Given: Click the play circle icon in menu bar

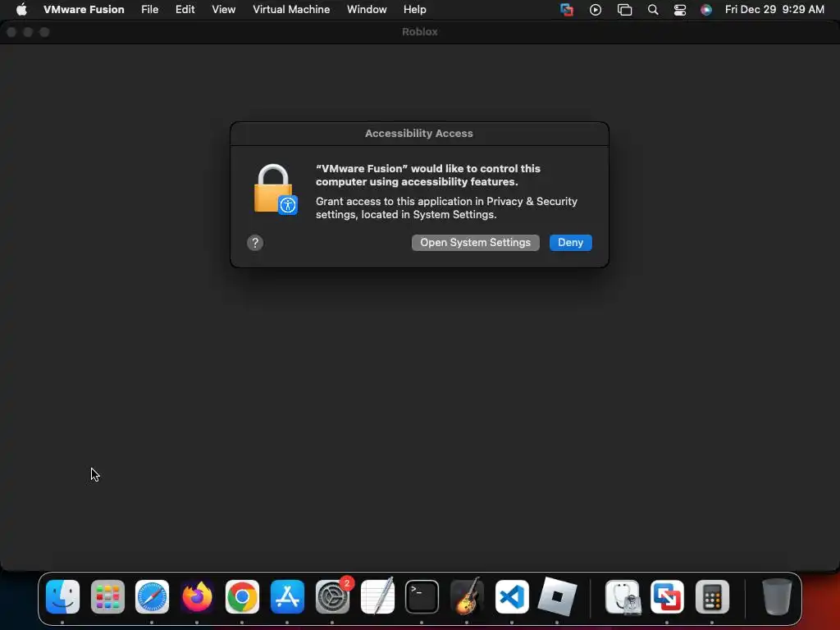Looking at the screenshot, I should coord(596,10).
